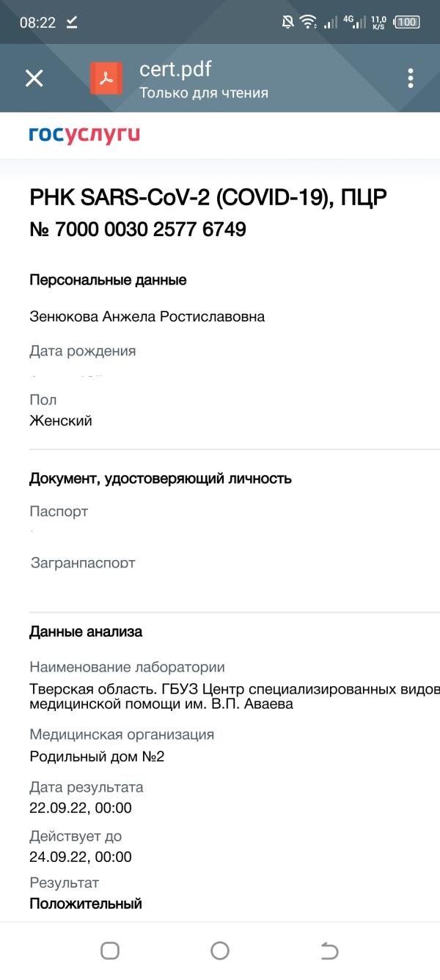Tap the Wi-Fi status bar icon
The height and width of the screenshot is (980, 440).
click(309, 22)
